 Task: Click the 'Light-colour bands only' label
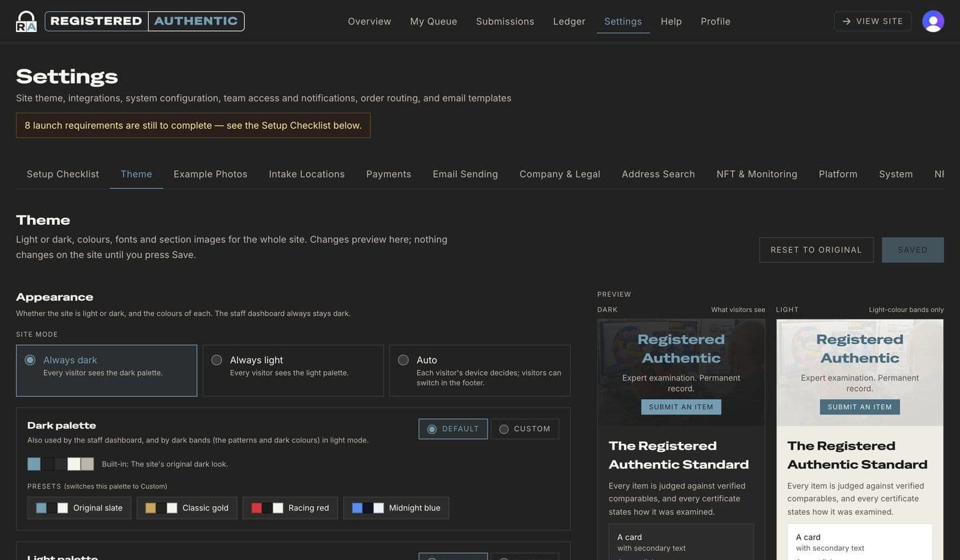[906, 310]
